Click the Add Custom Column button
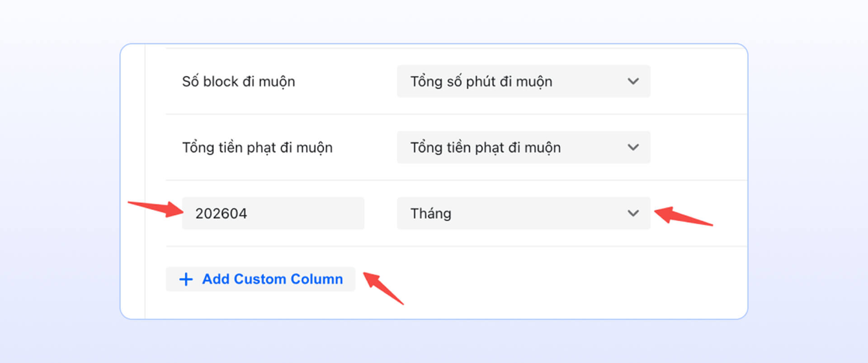 pyautogui.click(x=260, y=279)
